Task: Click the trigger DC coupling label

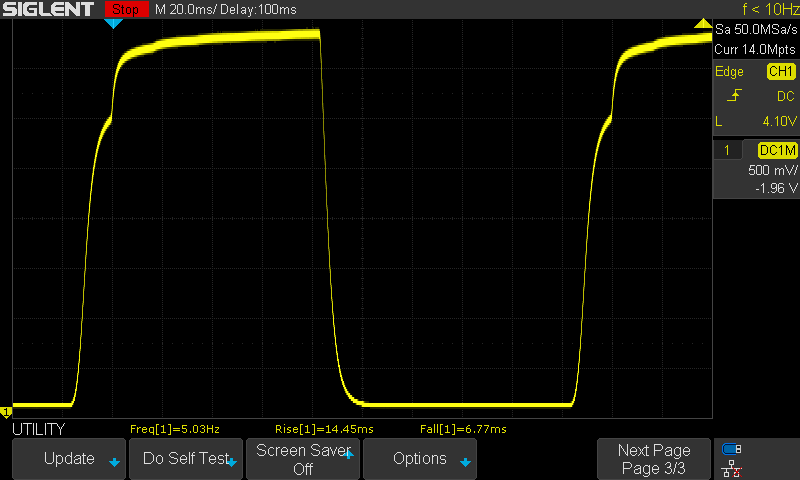Action: point(786,96)
